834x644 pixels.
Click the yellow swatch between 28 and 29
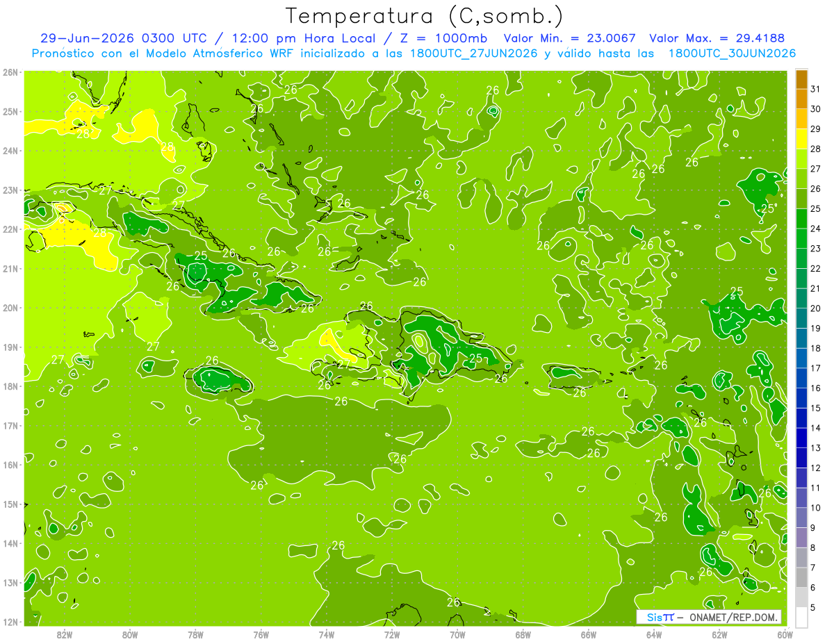click(x=801, y=138)
